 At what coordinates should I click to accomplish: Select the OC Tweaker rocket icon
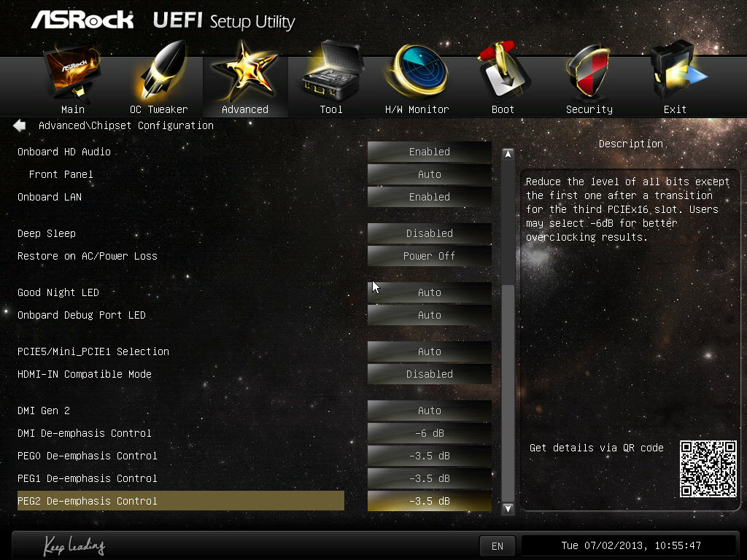(160, 71)
